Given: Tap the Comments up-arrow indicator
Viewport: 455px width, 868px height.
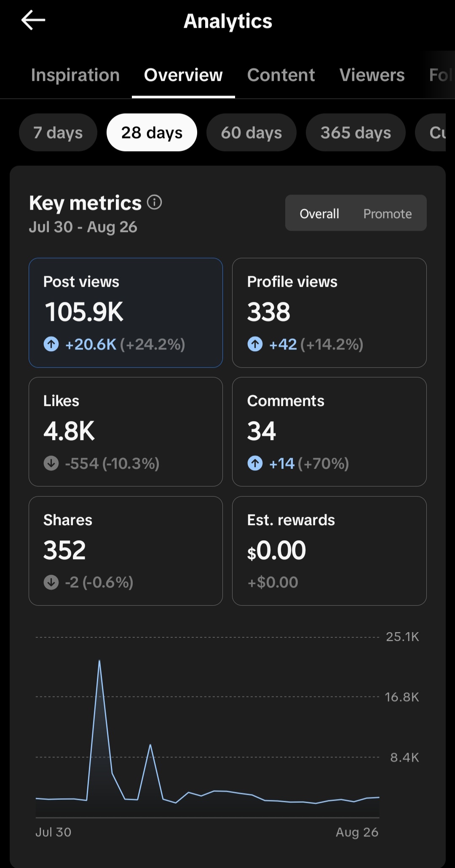Looking at the screenshot, I should point(255,463).
